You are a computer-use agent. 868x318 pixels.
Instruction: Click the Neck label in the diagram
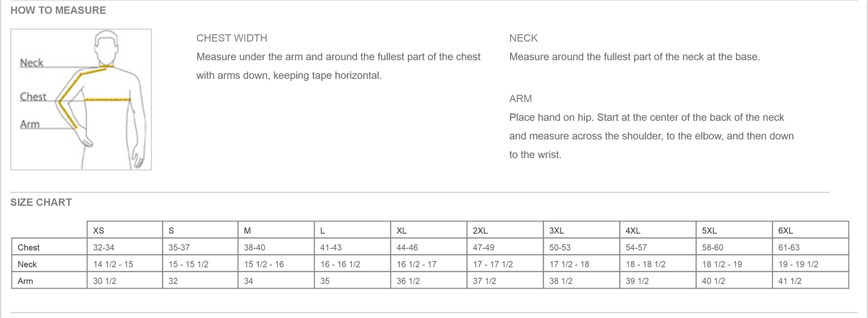coord(32,63)
